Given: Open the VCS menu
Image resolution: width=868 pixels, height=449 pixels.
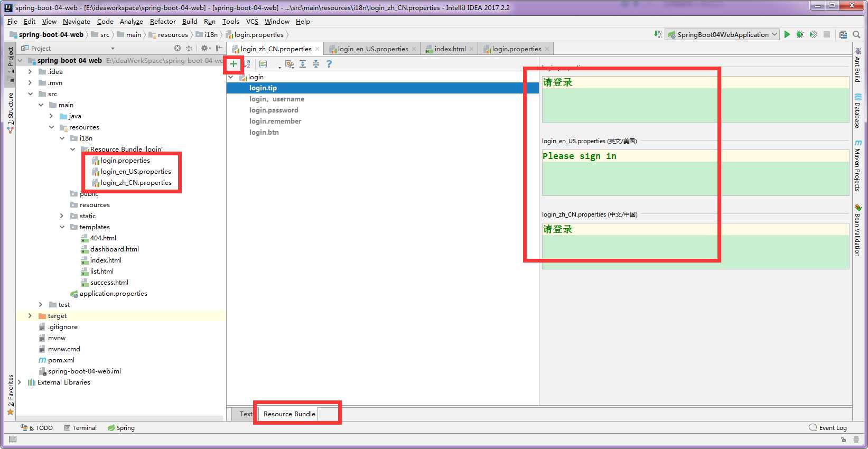Looking at the screenshot, I should coord(252,22).
